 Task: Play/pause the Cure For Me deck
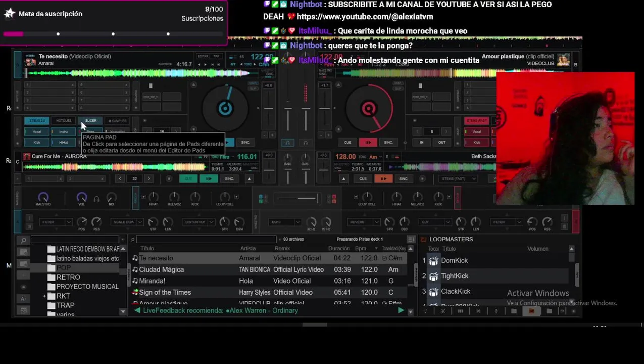click(209, 178)
